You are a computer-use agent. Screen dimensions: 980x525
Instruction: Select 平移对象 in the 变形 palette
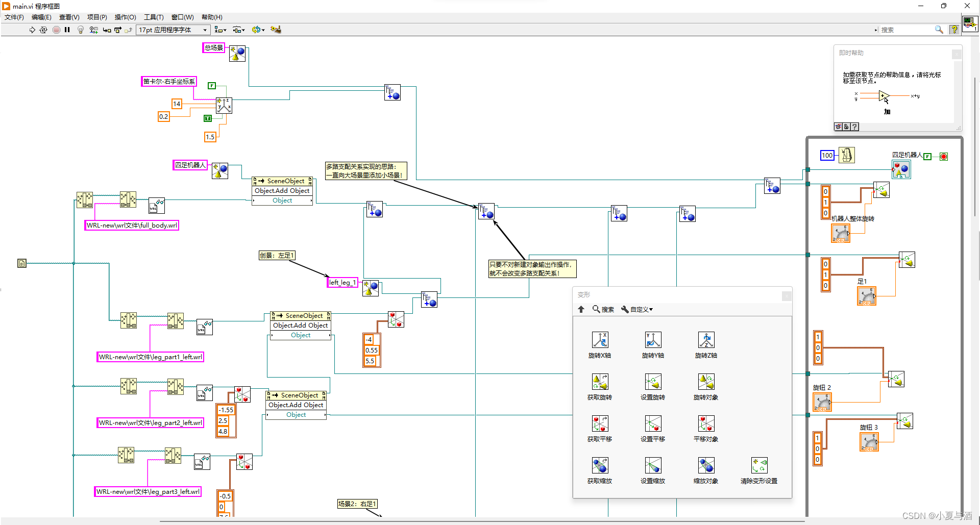coord(706,428)
